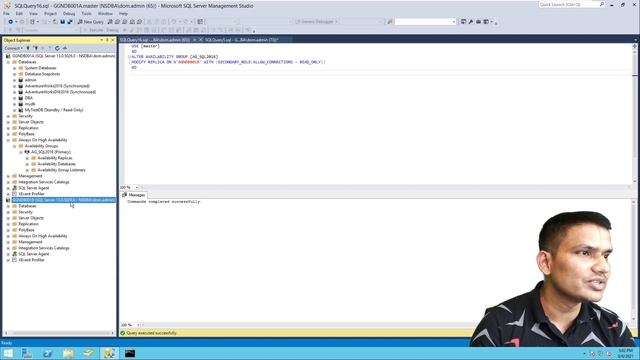Open the Messages pane zoom dropdown
The width and height of the screenshot is (640, 360).
click(138, 325)
